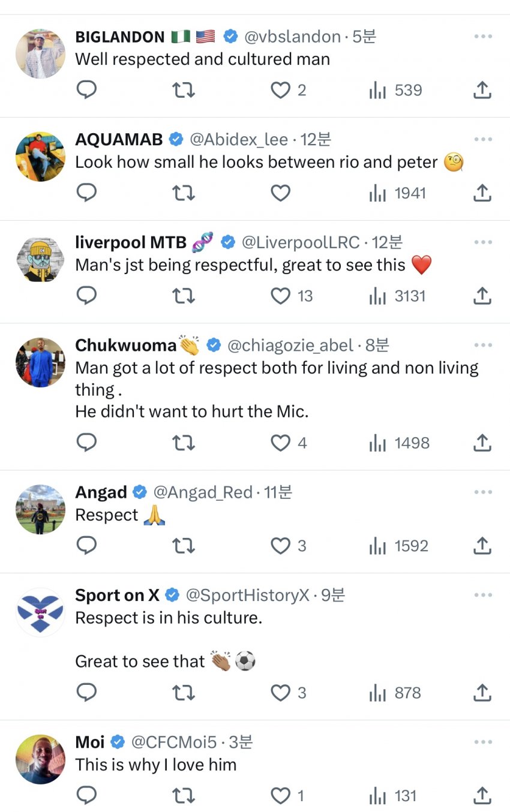Like liverpool MTB's tweet
This screenshot has height=812, width=510.
(280, 296)
